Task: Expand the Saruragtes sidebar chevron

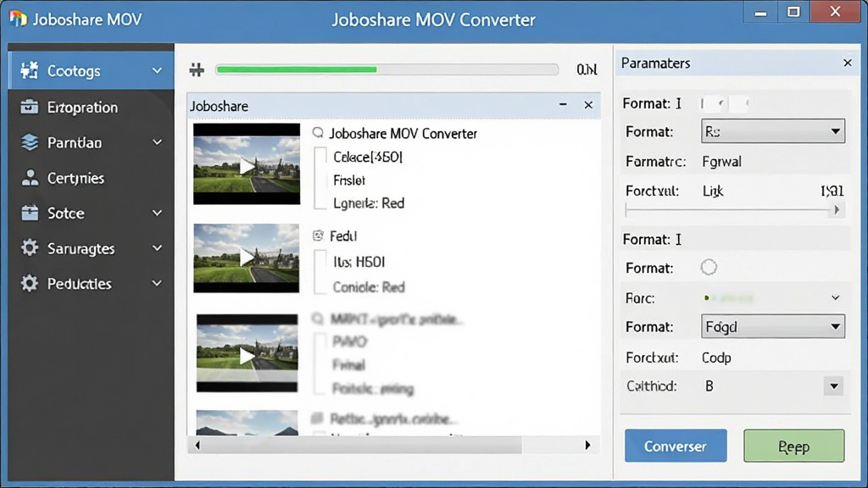Action: pyautogui.click(x=157, y=248)
